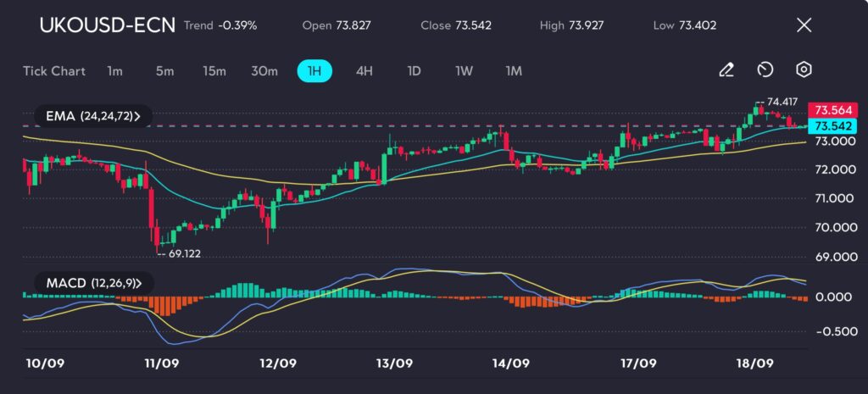Select the 1m timeframe
The width and height of the screenshot is (868, 394).
(115, 71)
